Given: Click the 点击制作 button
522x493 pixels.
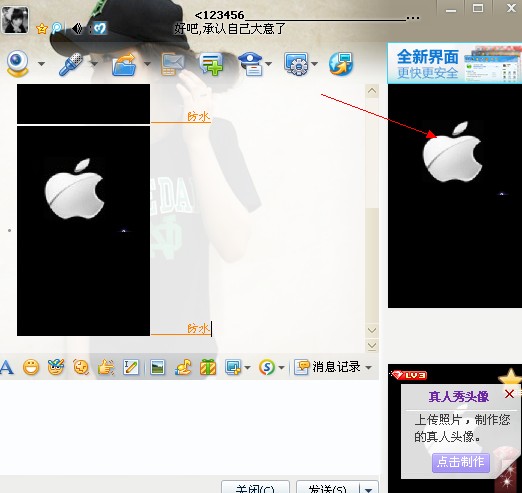Looking at the screenshot, I should (x=461, y=462).
